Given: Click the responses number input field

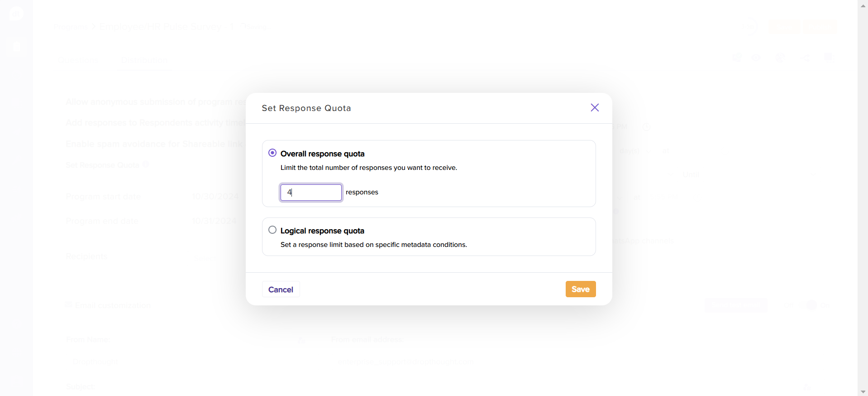Looking at the screenshot, I should click(x=311, y=193).
